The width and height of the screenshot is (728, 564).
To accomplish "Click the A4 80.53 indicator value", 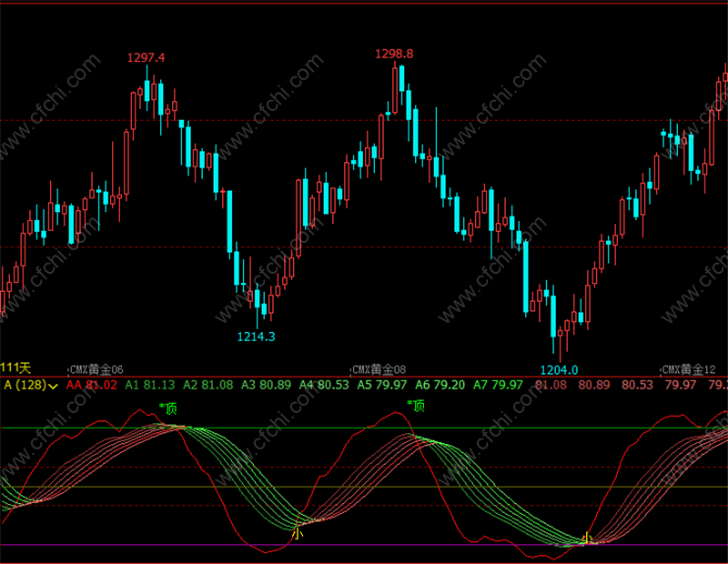I will point(324,385).
